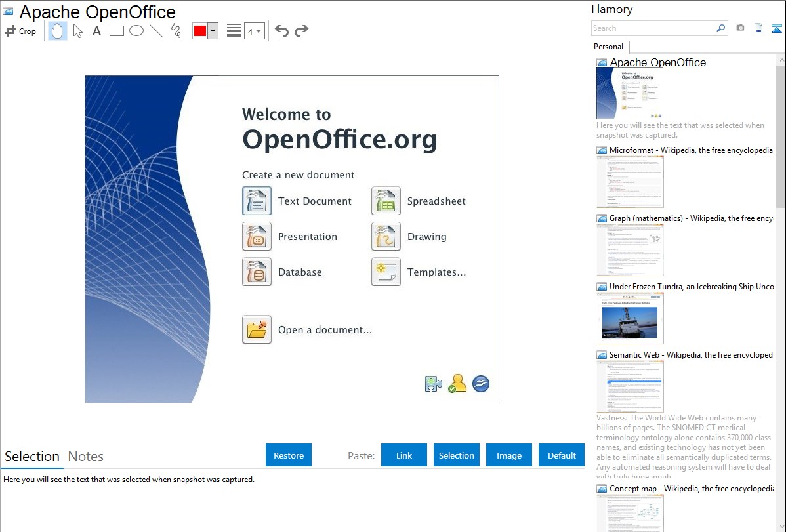Select the text annotation tool
This screenshot has height=532, width=786.
[x=96, y=31]
